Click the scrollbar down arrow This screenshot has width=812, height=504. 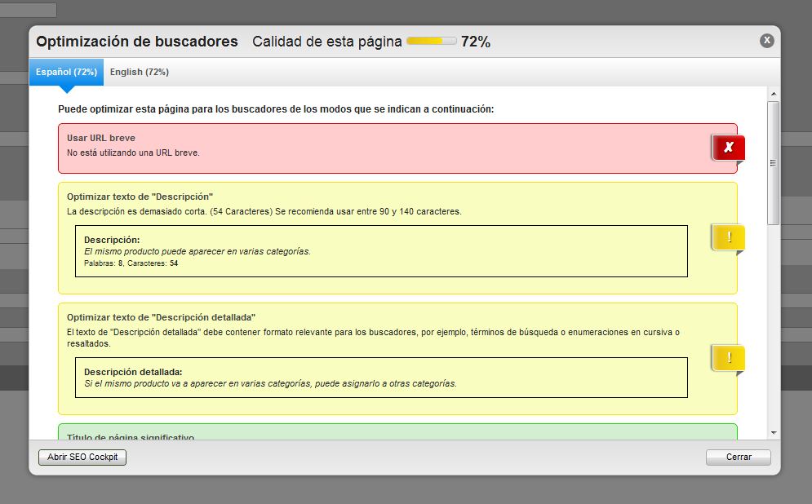pos(773,433)
